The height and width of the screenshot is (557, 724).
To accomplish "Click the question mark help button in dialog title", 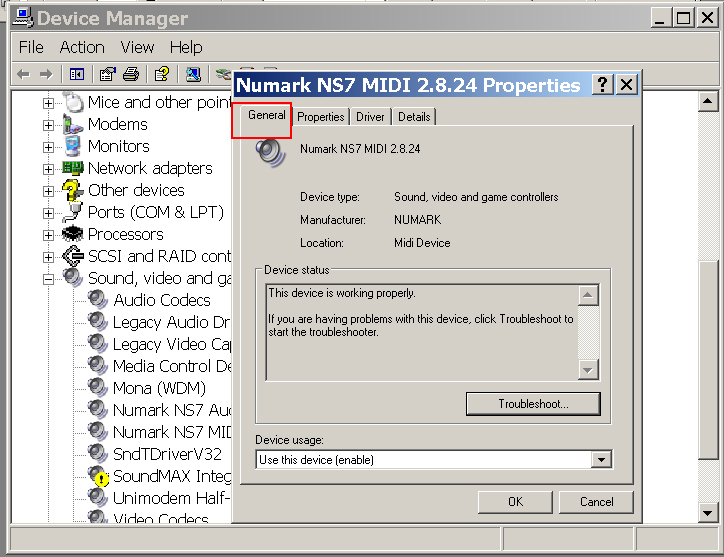I will coord(602,85).
